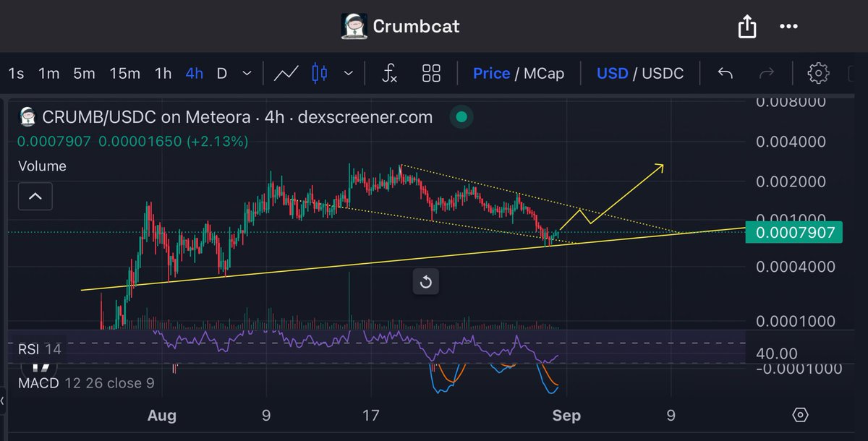
Task: Select the 1s timeframe
Action: click(x=16, y=73)
